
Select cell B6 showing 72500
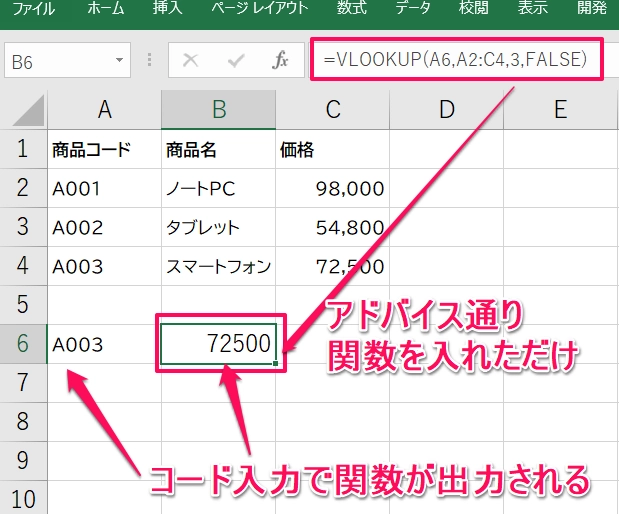tap(218, 344)
